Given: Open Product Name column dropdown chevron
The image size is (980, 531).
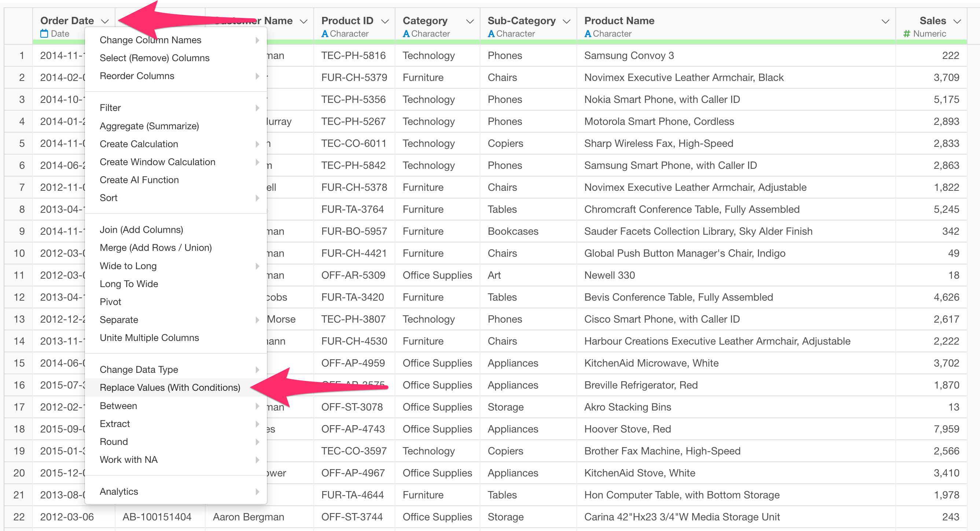Looking at the screenshot, I should tap(885, 21).
